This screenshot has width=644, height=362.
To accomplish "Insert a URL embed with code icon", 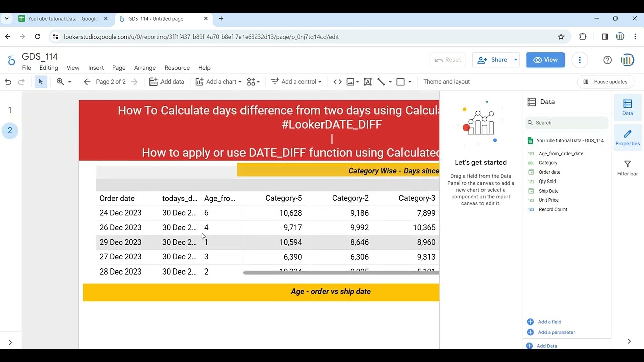I will click(337, 82).
